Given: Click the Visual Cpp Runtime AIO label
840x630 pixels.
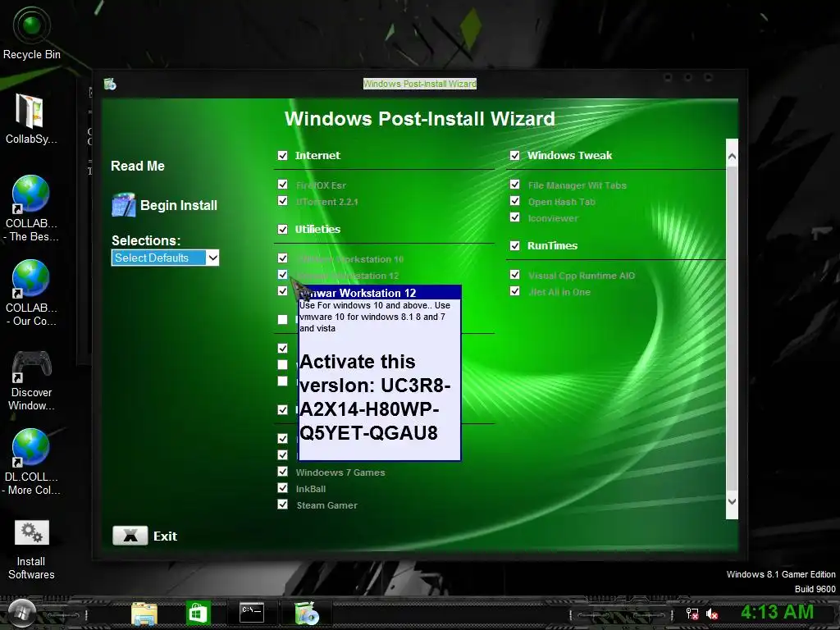Looking at the screenshot, I should tap(582, 276).
